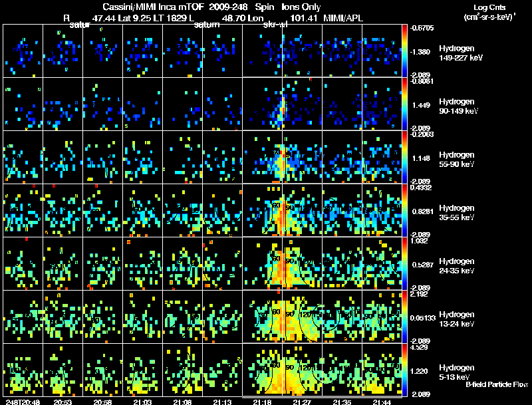
Task: Click the Hydrogen 55-90 keV row label
Action: click(457, 160)
